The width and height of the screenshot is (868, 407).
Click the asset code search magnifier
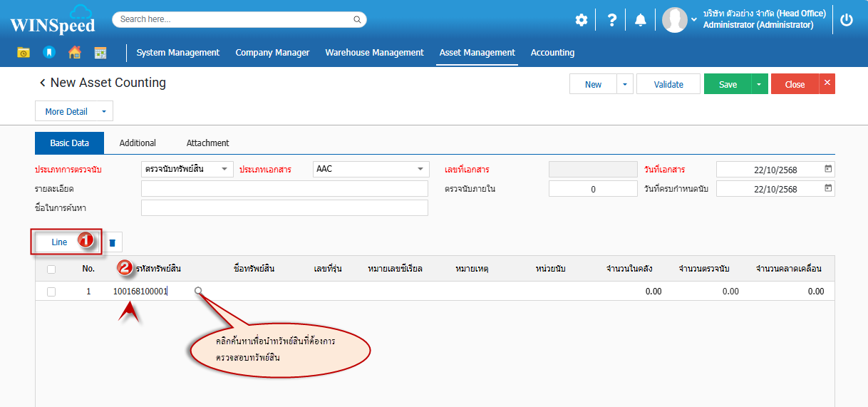[x=198, y=291]
